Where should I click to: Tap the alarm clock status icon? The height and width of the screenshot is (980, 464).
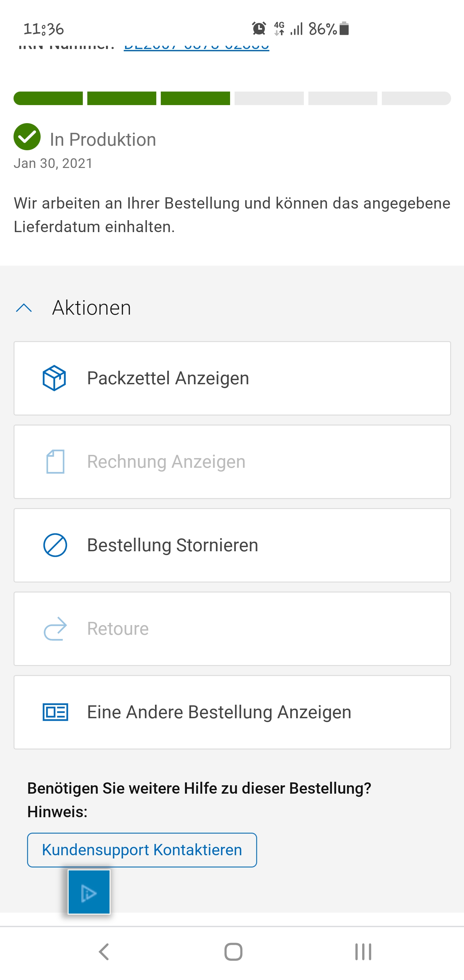[259, 29]
